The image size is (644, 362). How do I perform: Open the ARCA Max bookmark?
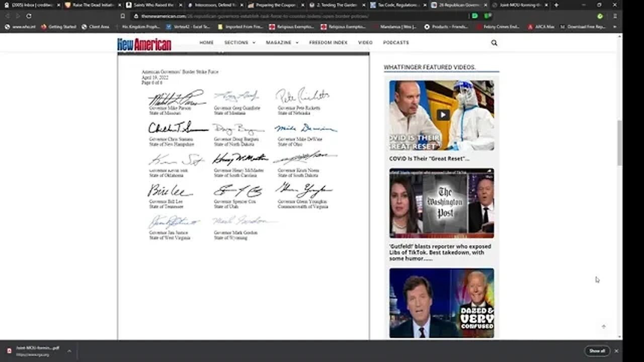pos(541,27)
